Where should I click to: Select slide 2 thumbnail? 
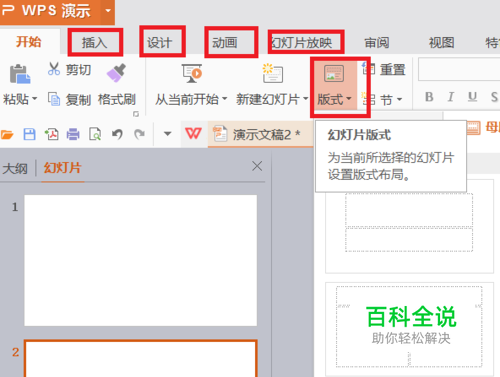(x=140, y=358)
